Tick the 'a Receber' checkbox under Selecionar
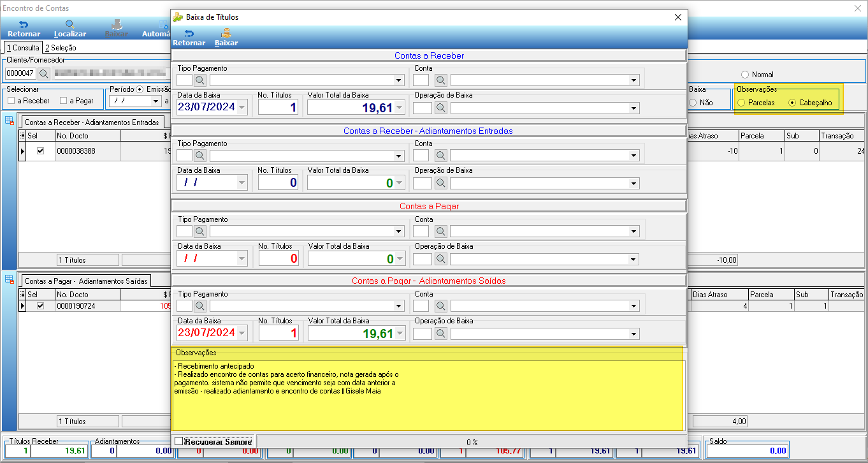868x463 pixels. [x=11, y=101]
